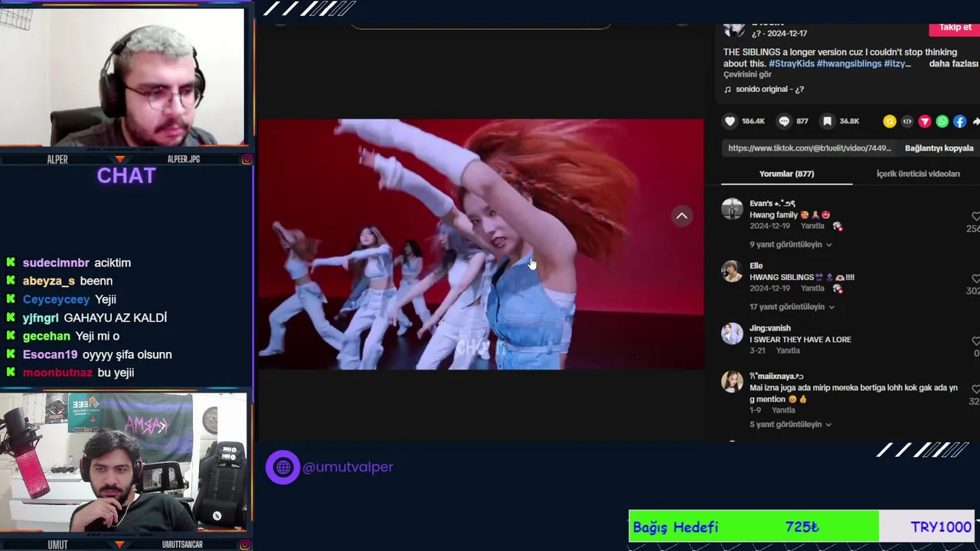Screen dimensions: 980x551
Task: Reply to maiixnaya's comment via Yanıtla
Action: (784, 410)
